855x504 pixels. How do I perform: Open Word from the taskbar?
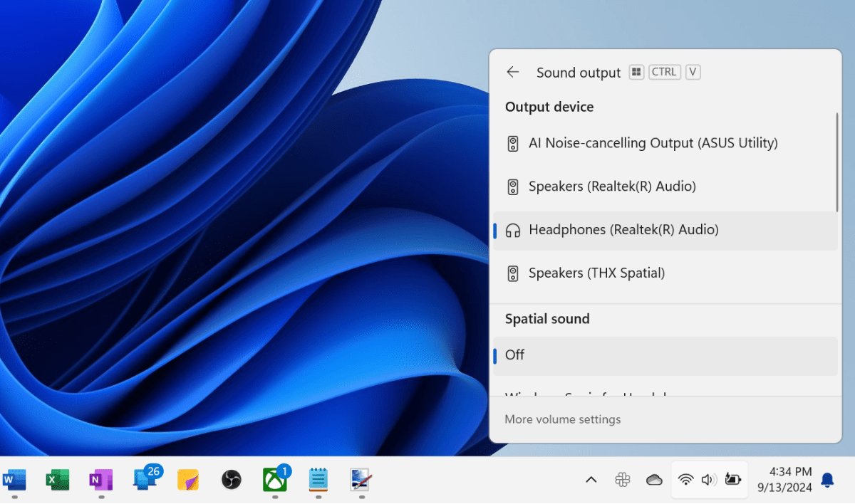[14, 479]
